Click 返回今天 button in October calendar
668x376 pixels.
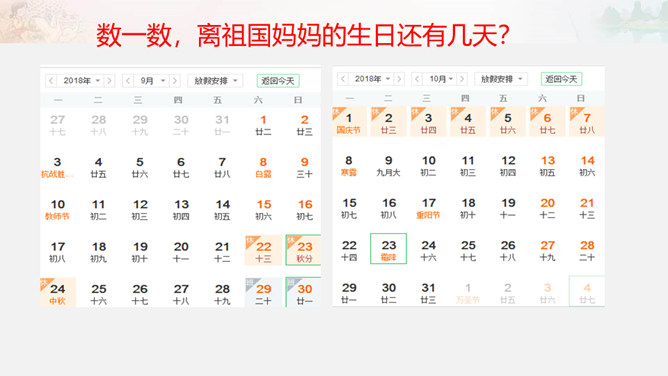(561, 79)
